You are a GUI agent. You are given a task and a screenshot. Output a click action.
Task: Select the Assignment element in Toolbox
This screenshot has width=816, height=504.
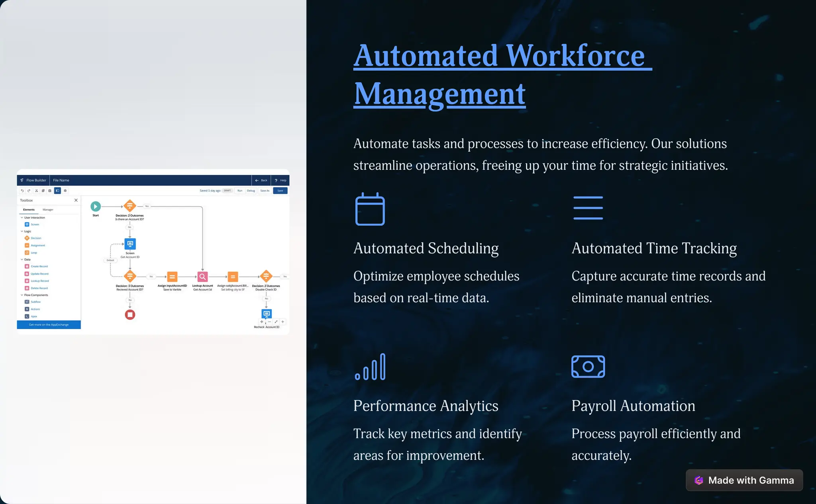(x=35, y=245)
